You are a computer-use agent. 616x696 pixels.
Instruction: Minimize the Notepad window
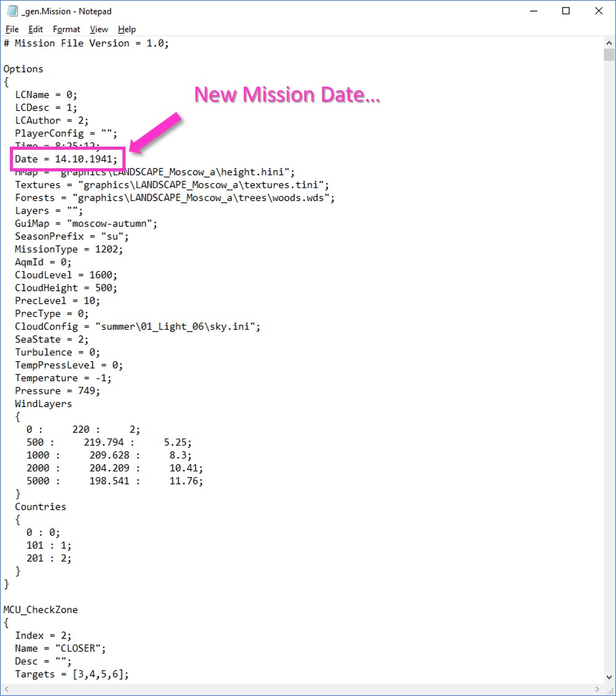(533, 11)
